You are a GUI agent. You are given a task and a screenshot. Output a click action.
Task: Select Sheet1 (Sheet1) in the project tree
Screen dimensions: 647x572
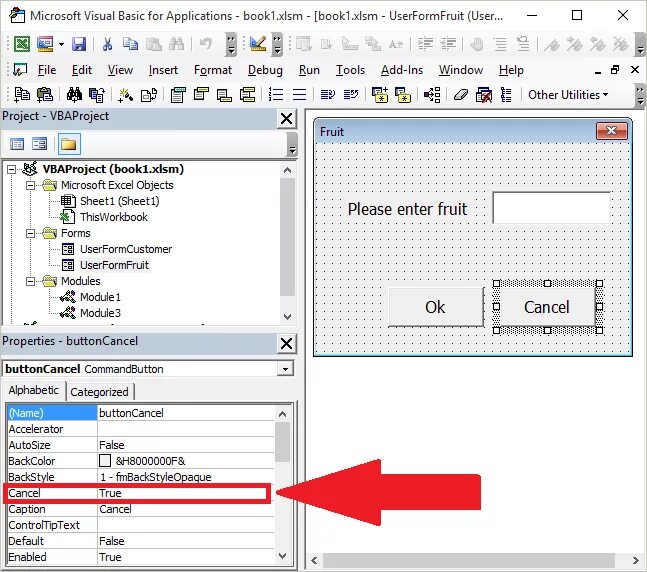coord(120,201)
